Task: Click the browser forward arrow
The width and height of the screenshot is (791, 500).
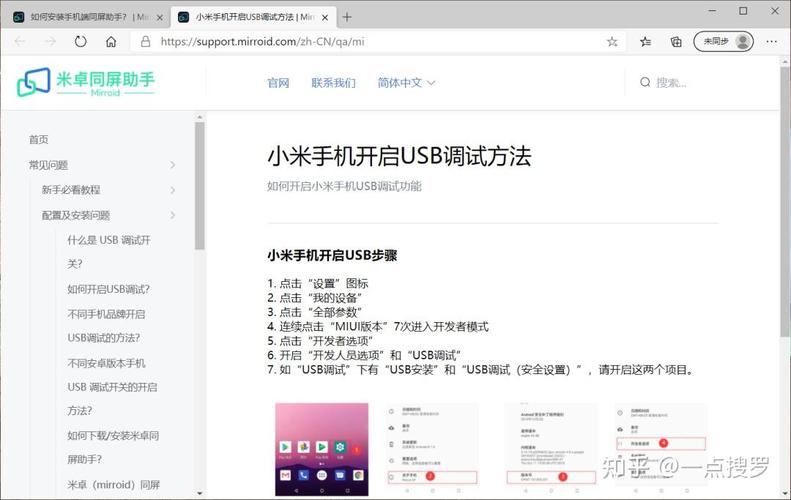Action: [x=50, y=41]
